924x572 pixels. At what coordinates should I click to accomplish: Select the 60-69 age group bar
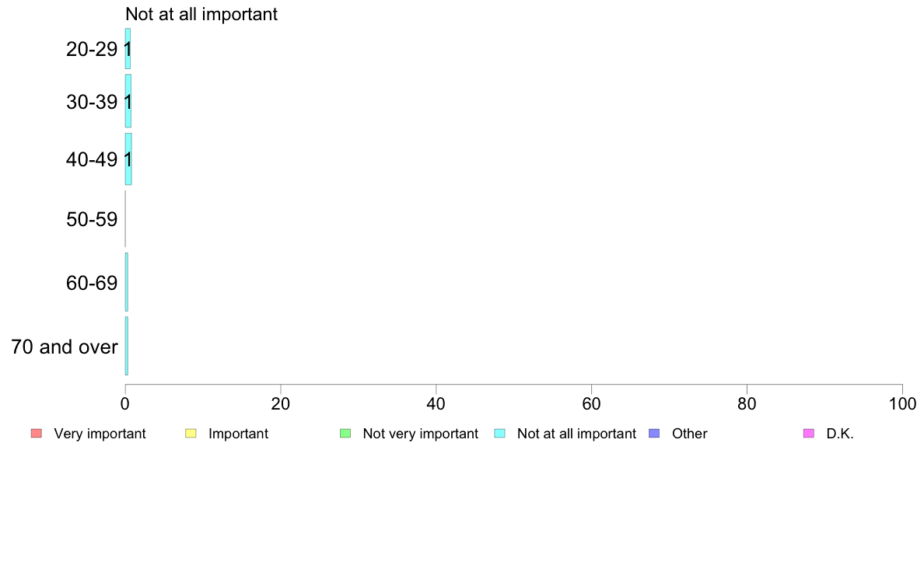pos(127,282)
